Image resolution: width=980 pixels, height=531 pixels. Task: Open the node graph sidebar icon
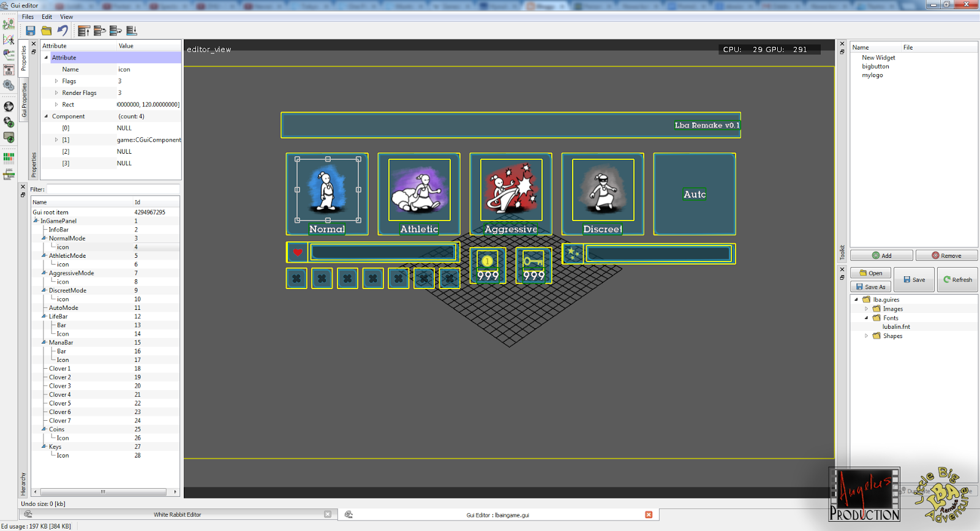(9, 55)
